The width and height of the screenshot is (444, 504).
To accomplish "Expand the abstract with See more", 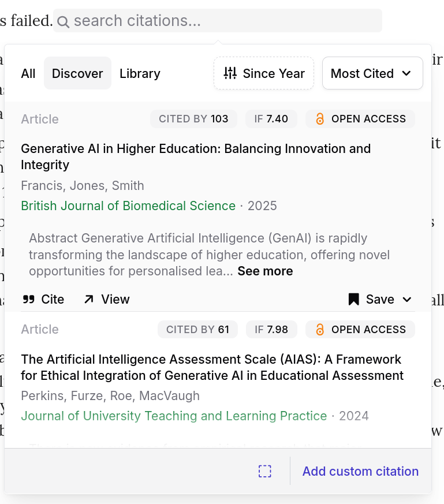I will [265, 271].
